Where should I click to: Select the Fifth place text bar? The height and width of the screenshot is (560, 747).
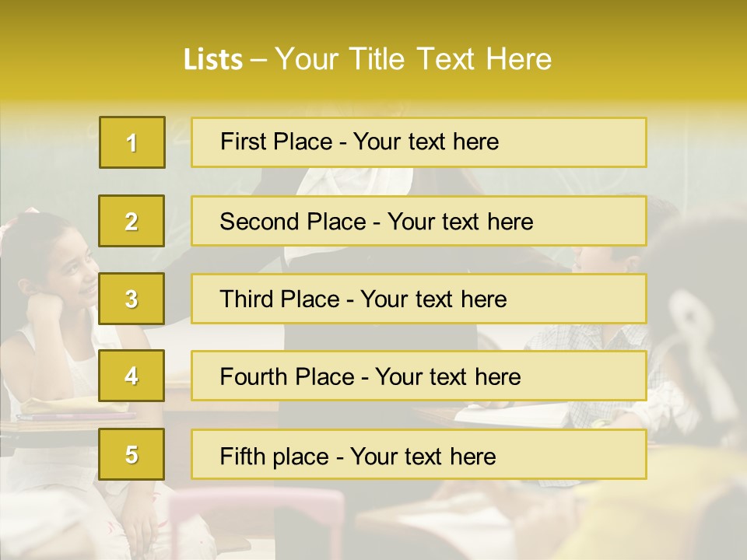point(419,454)
